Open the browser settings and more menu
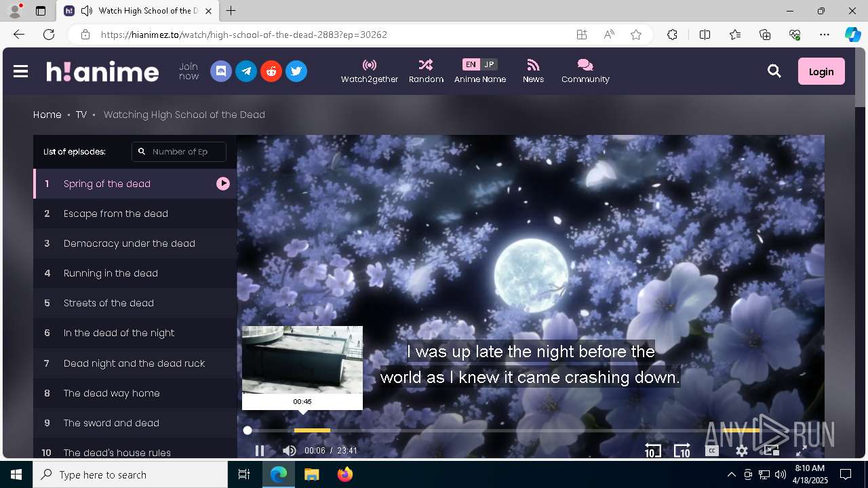Screen dimensions: 868x488 (825, 35)
